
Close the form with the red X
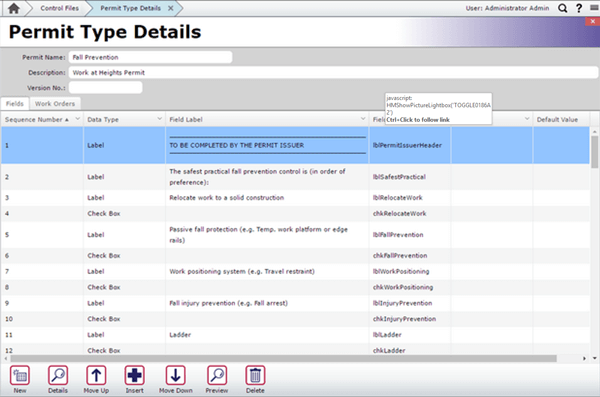[593, 21]
